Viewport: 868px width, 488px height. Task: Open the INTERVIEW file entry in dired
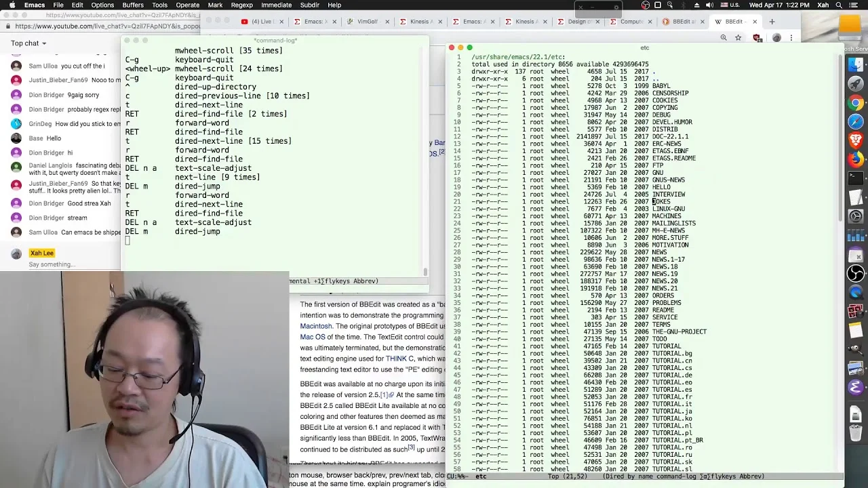pos(669,195)
